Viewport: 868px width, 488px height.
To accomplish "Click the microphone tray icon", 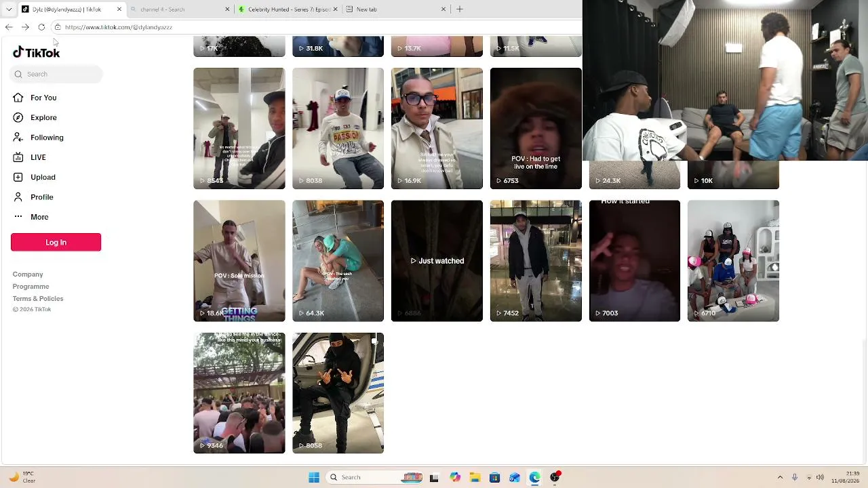I will click(795, 477).
